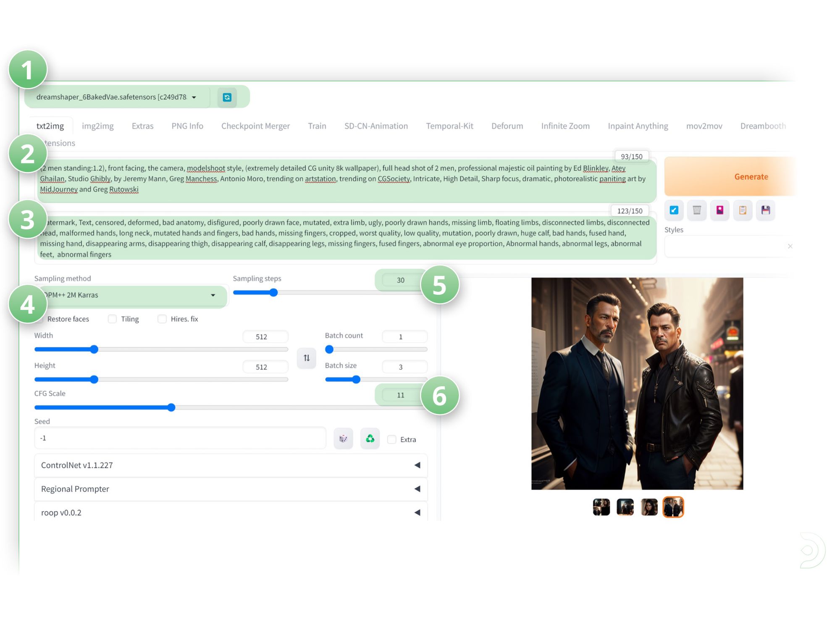Screen dimensions: 840x630
Task: Switch to the img2img tab
Action: 97,126
